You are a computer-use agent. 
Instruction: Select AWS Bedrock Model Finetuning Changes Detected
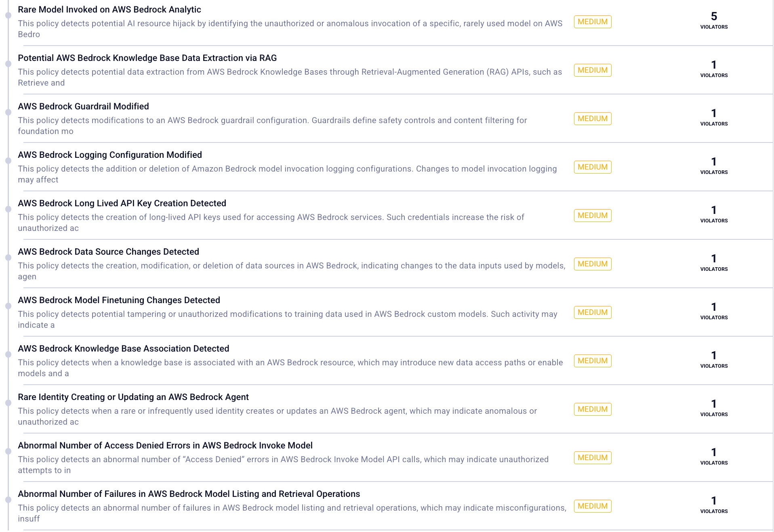[119, 300]
